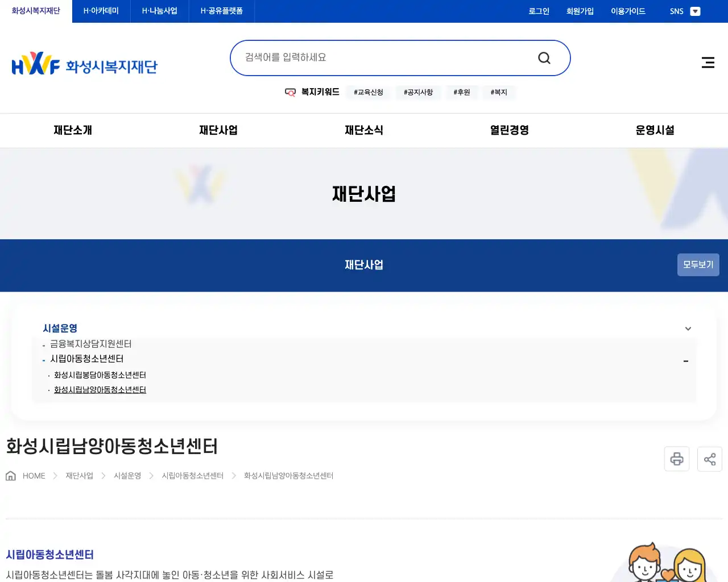Click the print icon
728x582 pixels.
pyautogui.click(x=676, y=459)
